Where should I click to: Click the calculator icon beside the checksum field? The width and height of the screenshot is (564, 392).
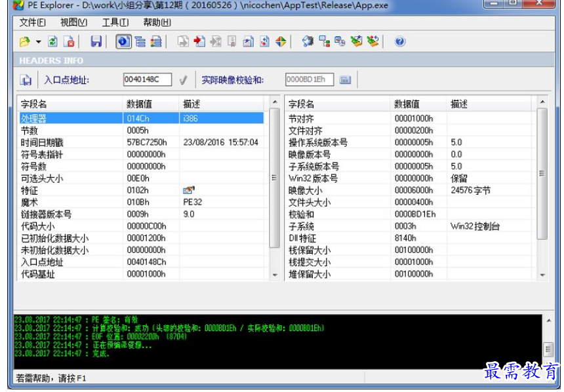[346, 80]
